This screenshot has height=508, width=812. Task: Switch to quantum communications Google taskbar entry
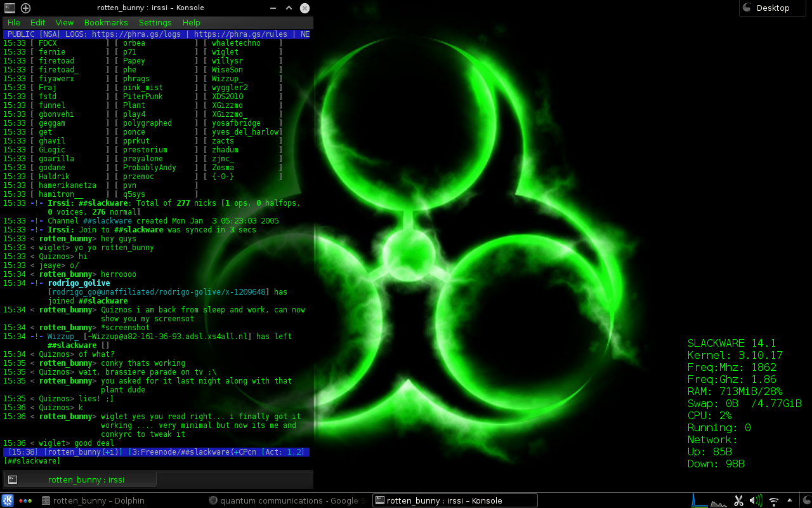pyautogui.click(x=287, y=500)
